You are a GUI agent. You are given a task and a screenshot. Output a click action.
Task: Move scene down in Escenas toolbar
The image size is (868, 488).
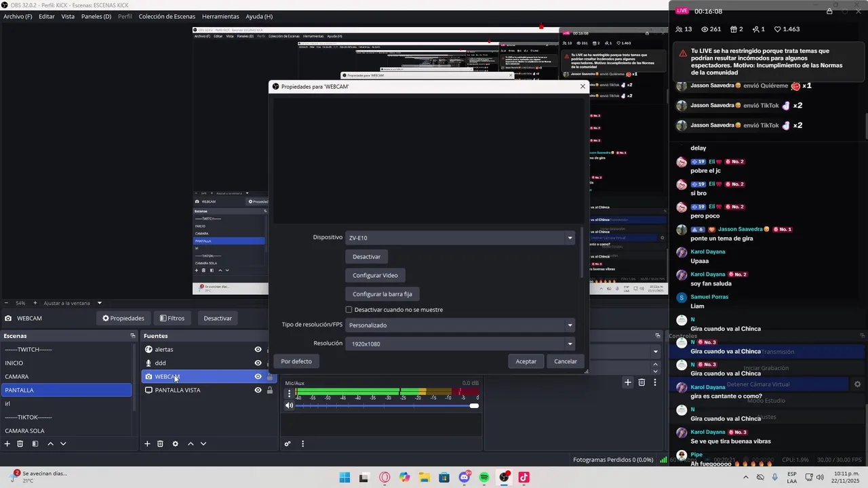[63, 444]
